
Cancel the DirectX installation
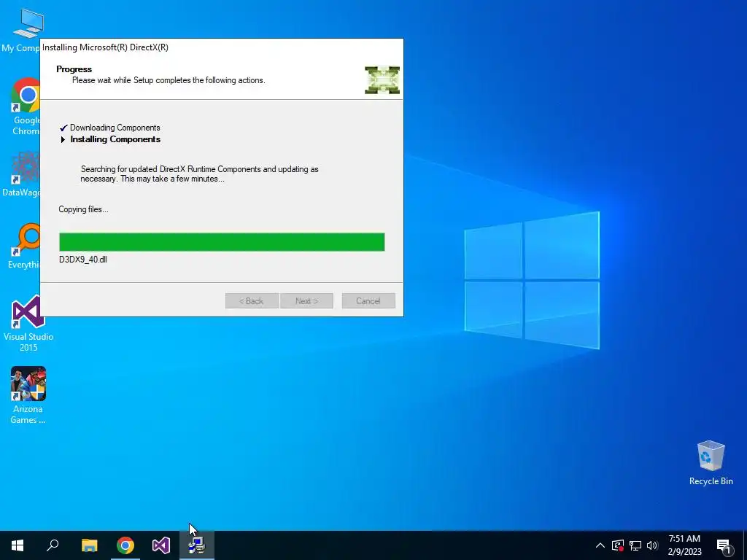[x=368, y=301]
